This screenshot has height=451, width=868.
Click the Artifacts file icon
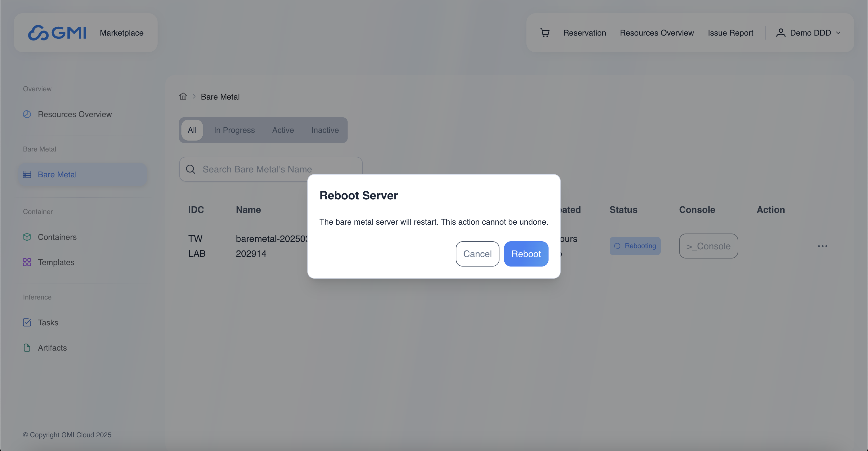27,348
